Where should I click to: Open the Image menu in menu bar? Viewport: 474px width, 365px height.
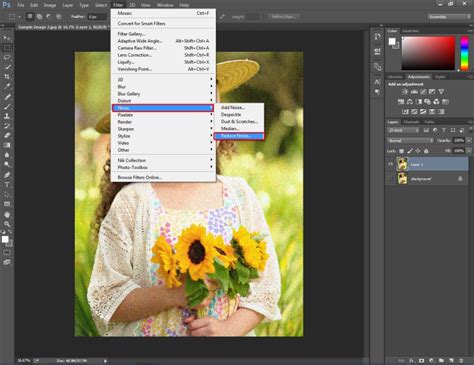pos(50,5)
